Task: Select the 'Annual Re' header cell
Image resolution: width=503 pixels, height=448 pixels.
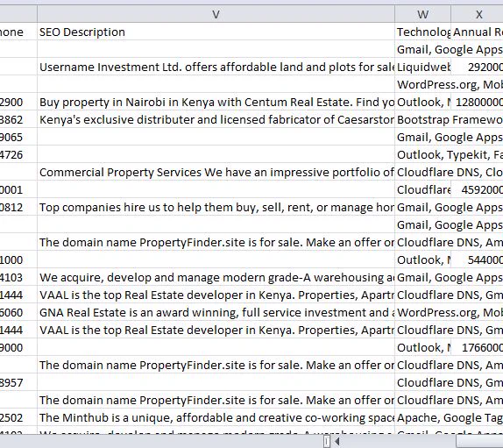Action: tap(477, 32)
